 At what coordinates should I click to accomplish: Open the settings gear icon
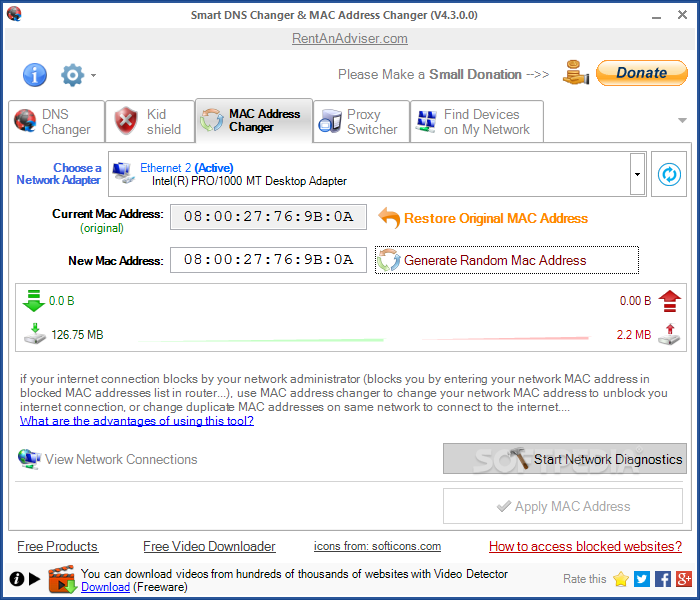point(72,75)
